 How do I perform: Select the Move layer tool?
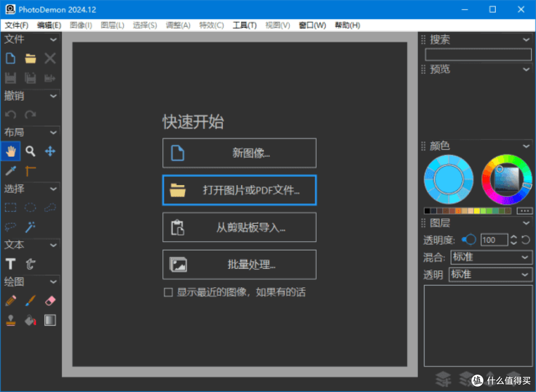coord(50,151)
